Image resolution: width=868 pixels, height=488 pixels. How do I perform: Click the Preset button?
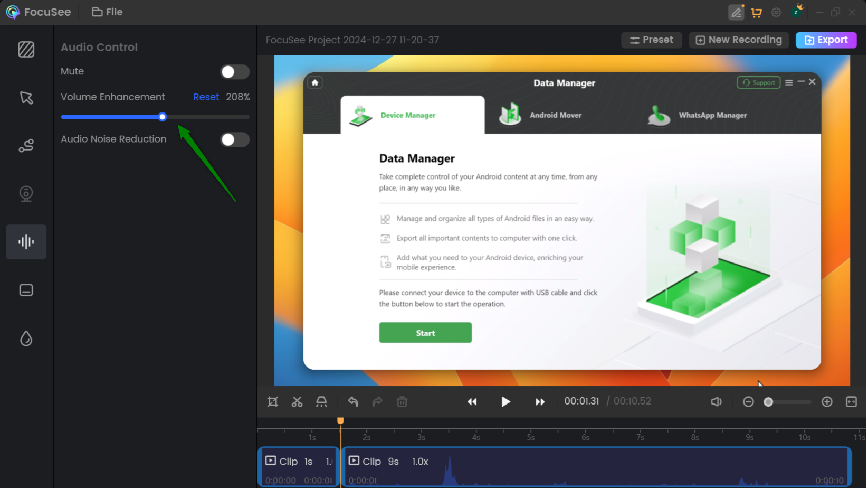[x=651, y=40]
